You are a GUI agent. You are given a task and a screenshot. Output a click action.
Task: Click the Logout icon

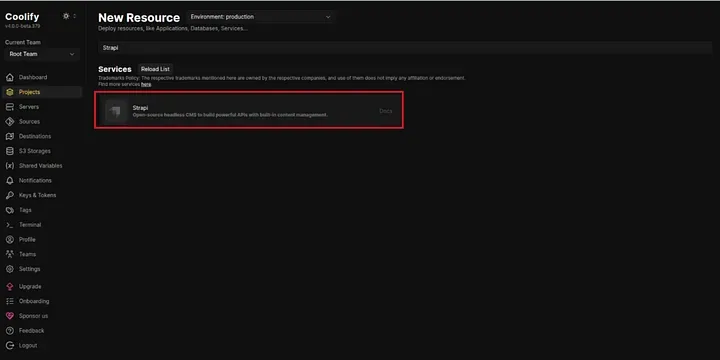tap(10, 345)
